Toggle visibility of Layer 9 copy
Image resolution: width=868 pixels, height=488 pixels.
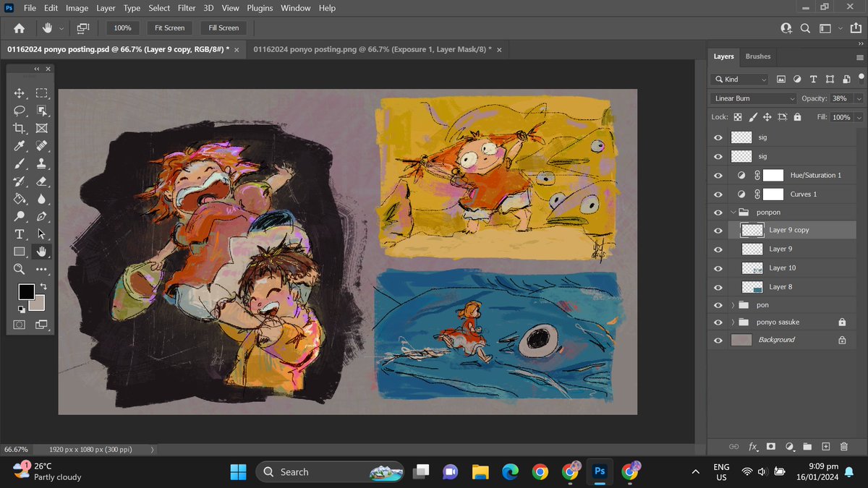click(x=718, y=231)
